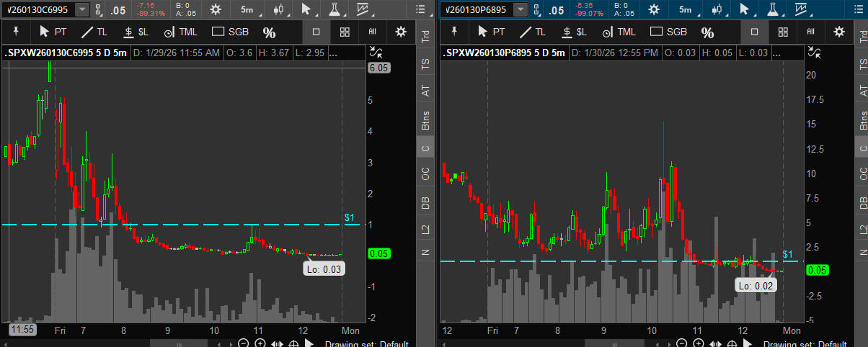Toggle 'All' drawings mode on right chart toolbar
Screen dimensions: 868x347
tap(810, 32)
